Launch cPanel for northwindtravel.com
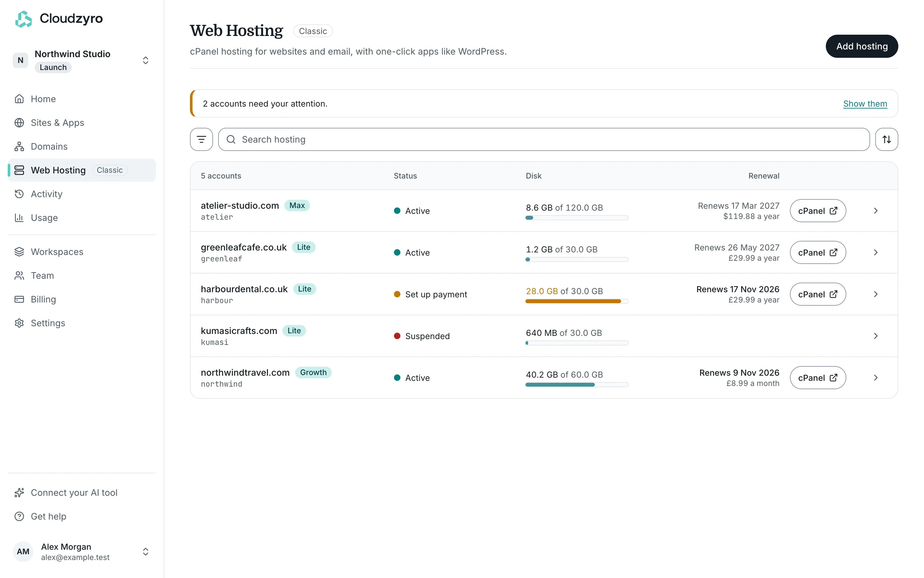The image size is (924, 578). (817, 378)
